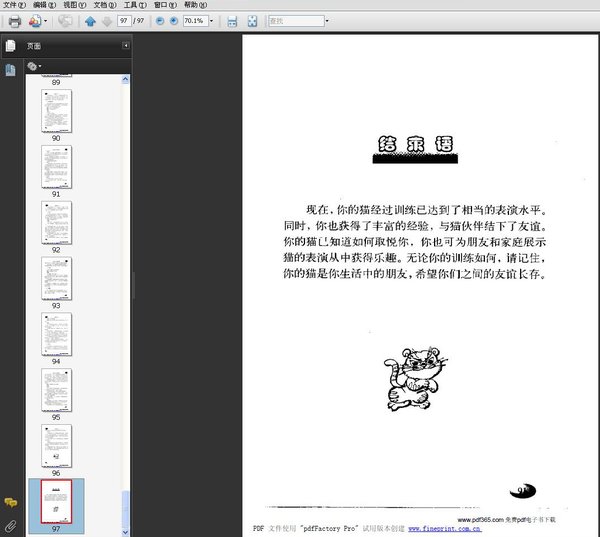The image size is (600, 537).
Task: Click the page number field showing 97
Action: (124, 21)
